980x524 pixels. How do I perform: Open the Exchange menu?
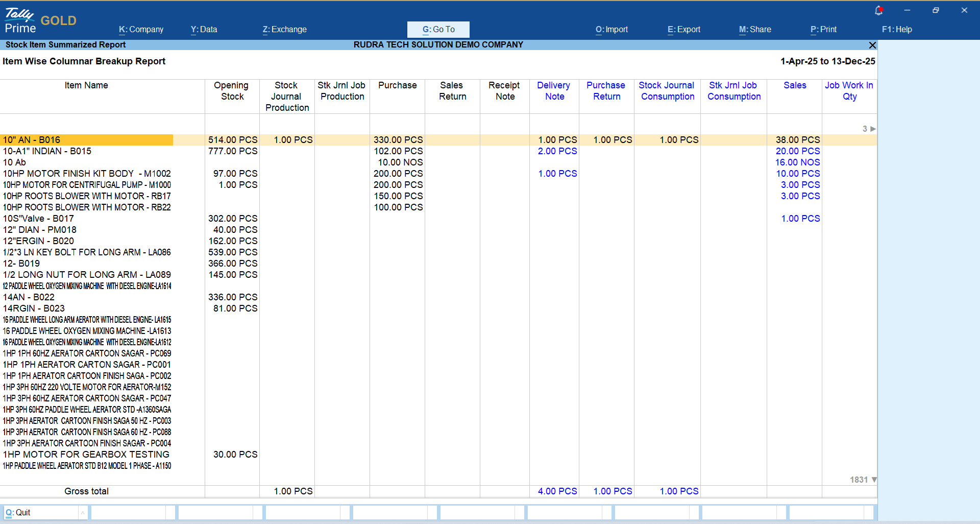[x=284, y=30]
